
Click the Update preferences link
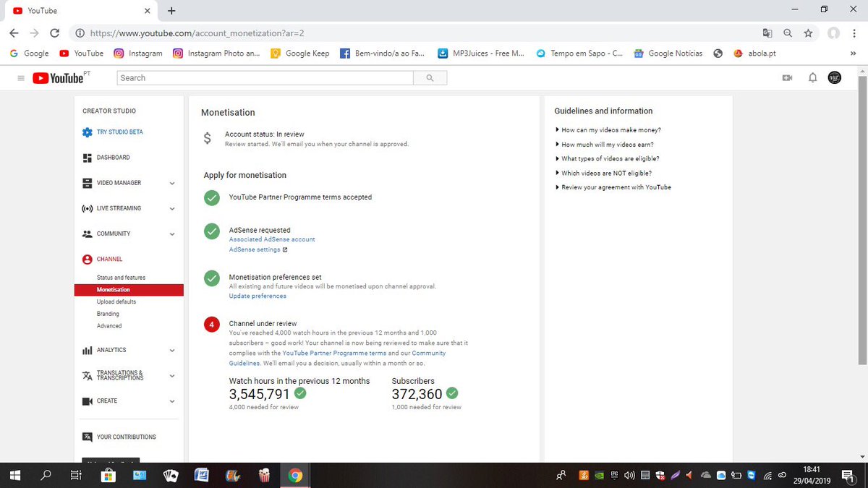[258, 296]
